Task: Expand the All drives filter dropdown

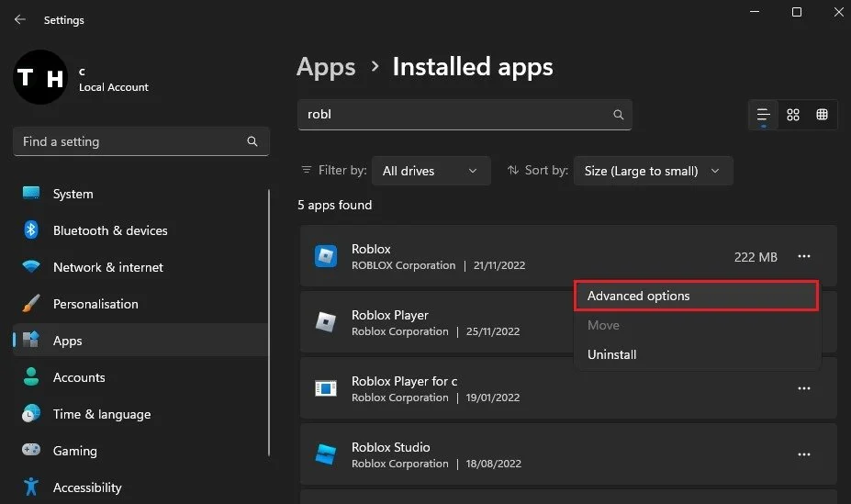Action: click(431, 171)
